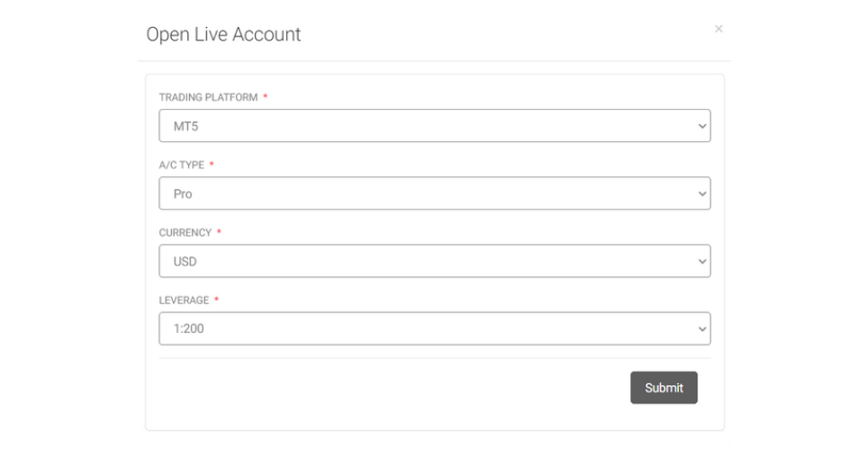Click the CURRENCY field label
This screenshot has width=868, height=475.
[185, 232]
